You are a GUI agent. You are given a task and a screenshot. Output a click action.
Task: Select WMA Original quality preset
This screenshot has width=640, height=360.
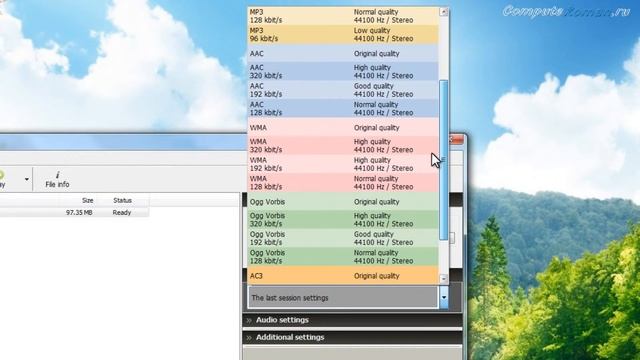click(343, 127)
